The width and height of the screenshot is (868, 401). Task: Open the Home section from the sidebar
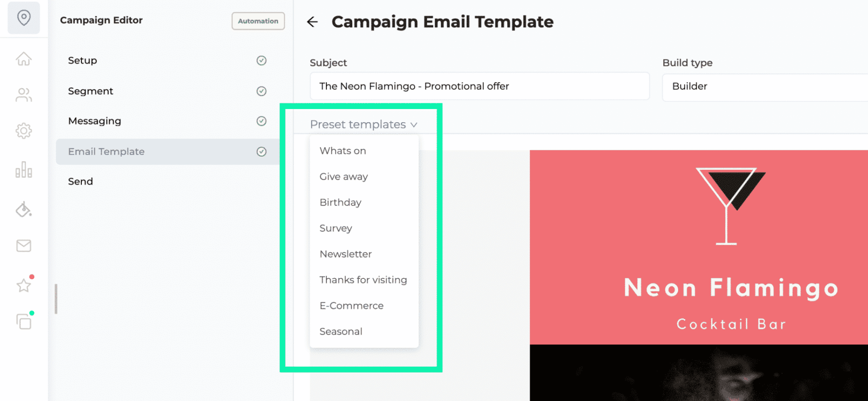[x=24, y=59]
